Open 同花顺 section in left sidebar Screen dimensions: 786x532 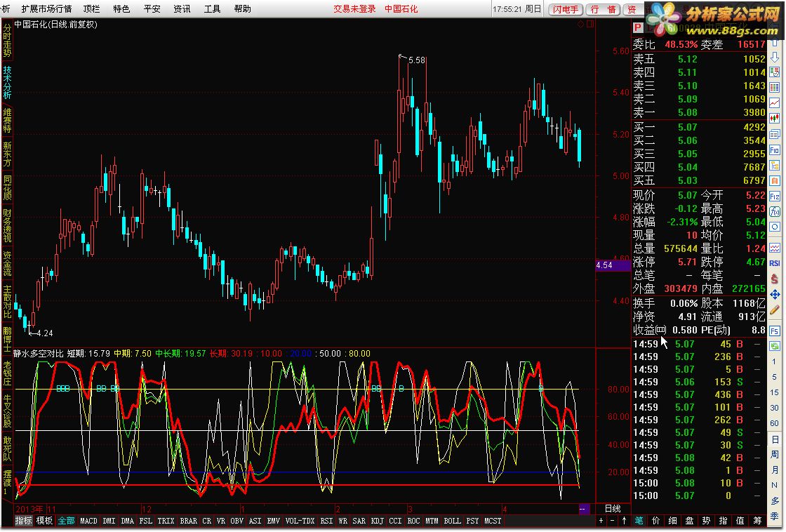coord(7,187)
